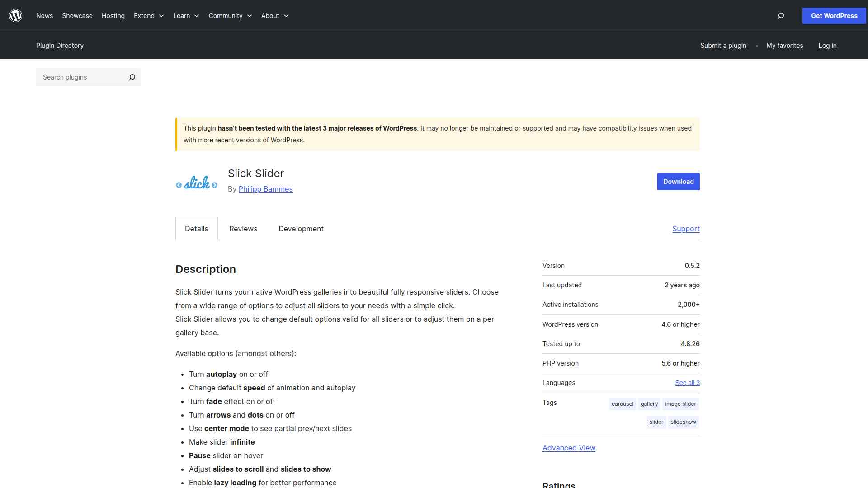The image size is (868, 488).
Task: Open the Development tab
Action: [x=301, y=229]
